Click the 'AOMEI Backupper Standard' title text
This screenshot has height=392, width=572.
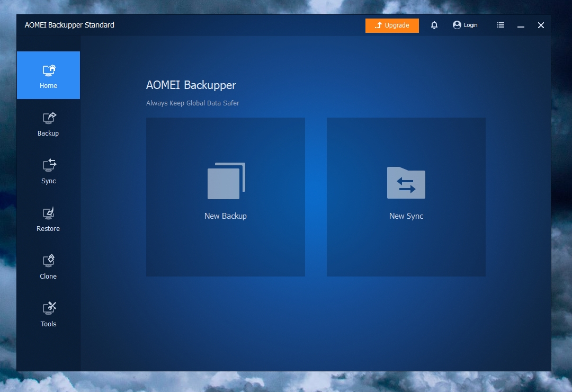click(x=69, y=25)
